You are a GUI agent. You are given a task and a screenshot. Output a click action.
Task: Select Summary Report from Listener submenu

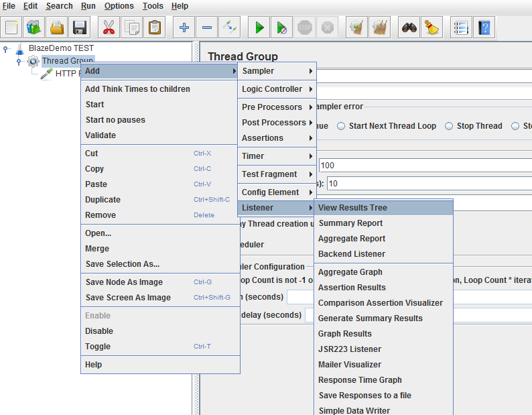click(x=350, y=223)
